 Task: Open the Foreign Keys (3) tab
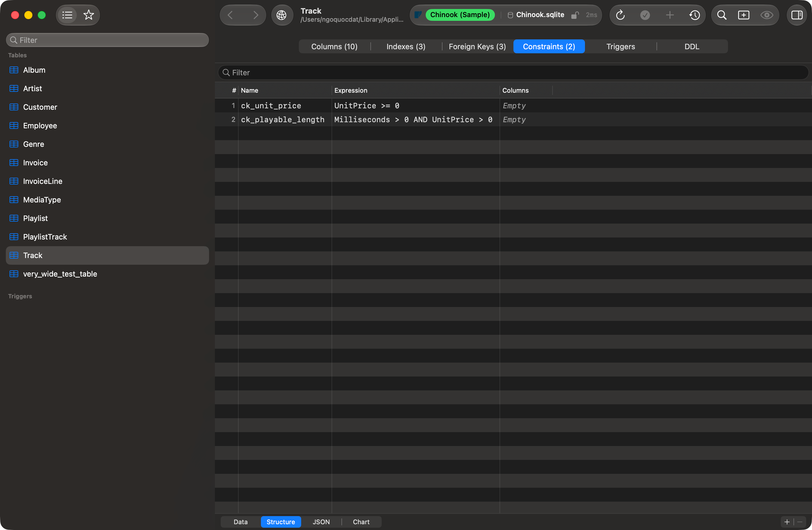point(477,46)
